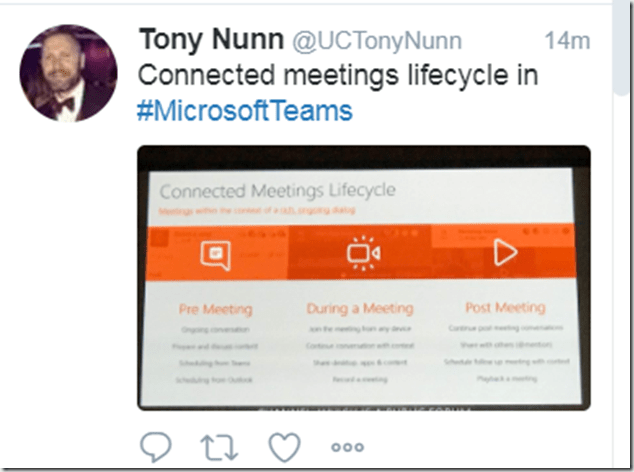The image size is (634, 472).
Task: Click the chat bubble icon in the slide
Action: coord(215,254)
